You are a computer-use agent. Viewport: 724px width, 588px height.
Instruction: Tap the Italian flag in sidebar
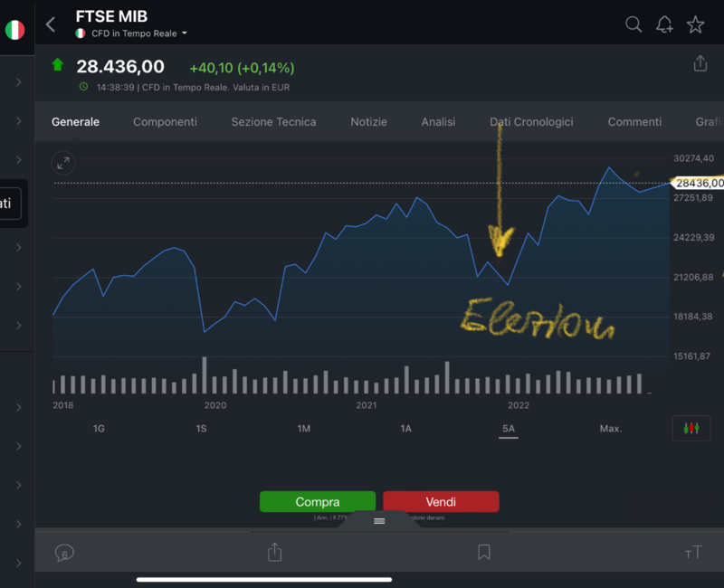pyautogui.click(x=14, y=30)
